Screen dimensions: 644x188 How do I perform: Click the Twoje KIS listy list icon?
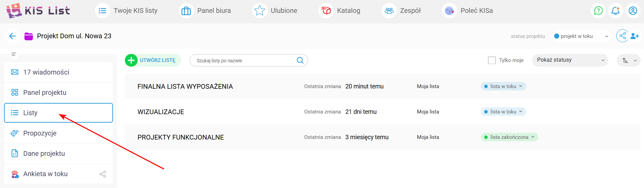(x=102, y=11)
